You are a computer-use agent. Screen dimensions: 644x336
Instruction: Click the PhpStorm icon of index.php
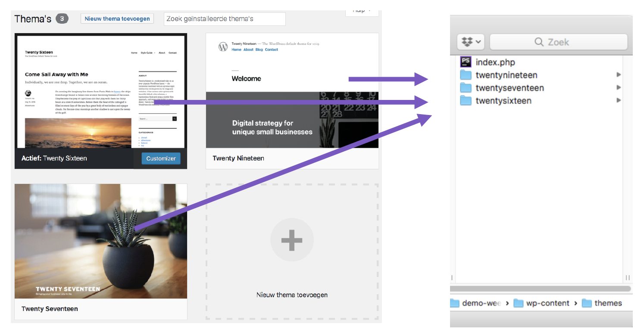(x=466, y=62)
